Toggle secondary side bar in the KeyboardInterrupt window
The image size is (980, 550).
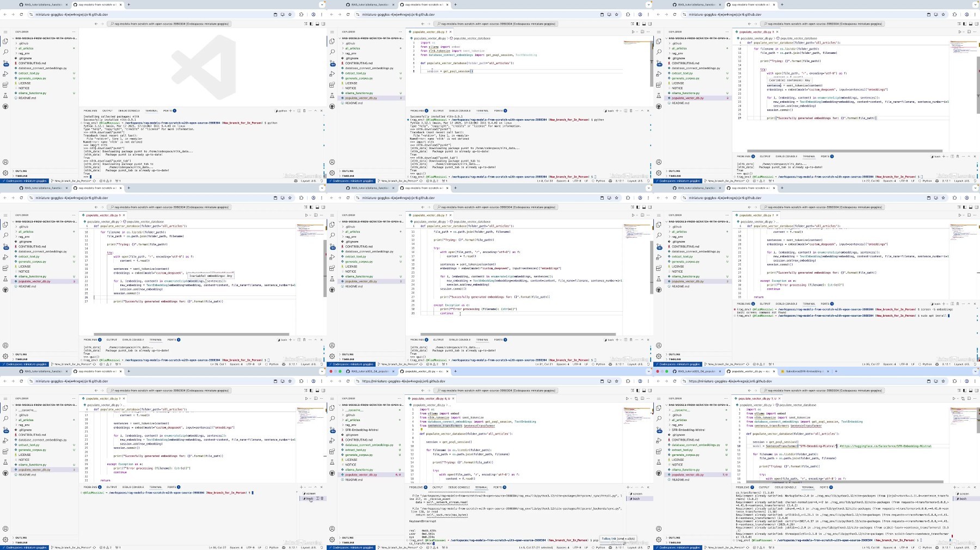click(650, 390)
